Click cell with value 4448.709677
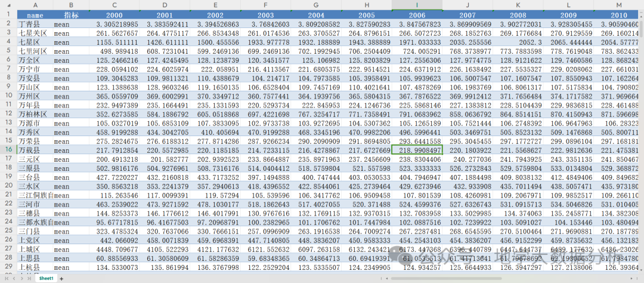Screen dimensions: 644x283 tap(114, 248)
